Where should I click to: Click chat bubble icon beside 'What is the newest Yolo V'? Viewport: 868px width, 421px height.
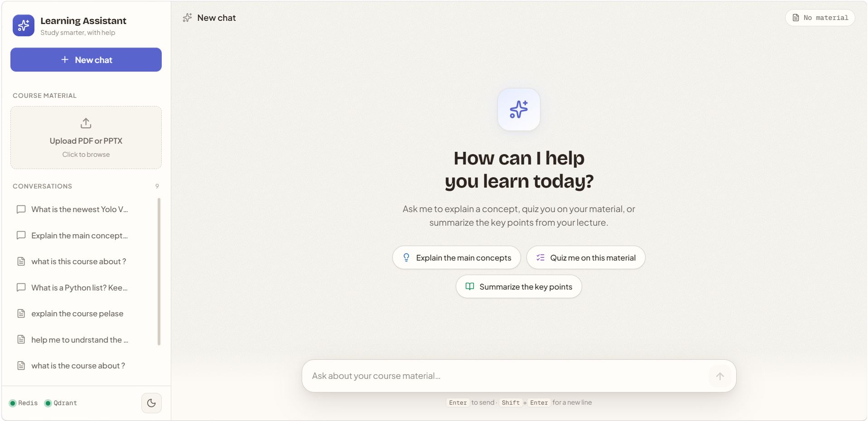coord(21,209)
